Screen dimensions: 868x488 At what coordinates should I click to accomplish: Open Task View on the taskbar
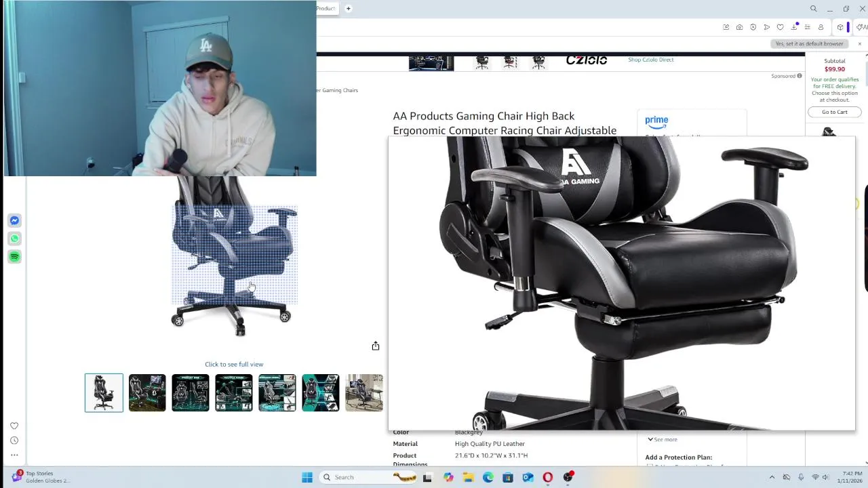427,477
